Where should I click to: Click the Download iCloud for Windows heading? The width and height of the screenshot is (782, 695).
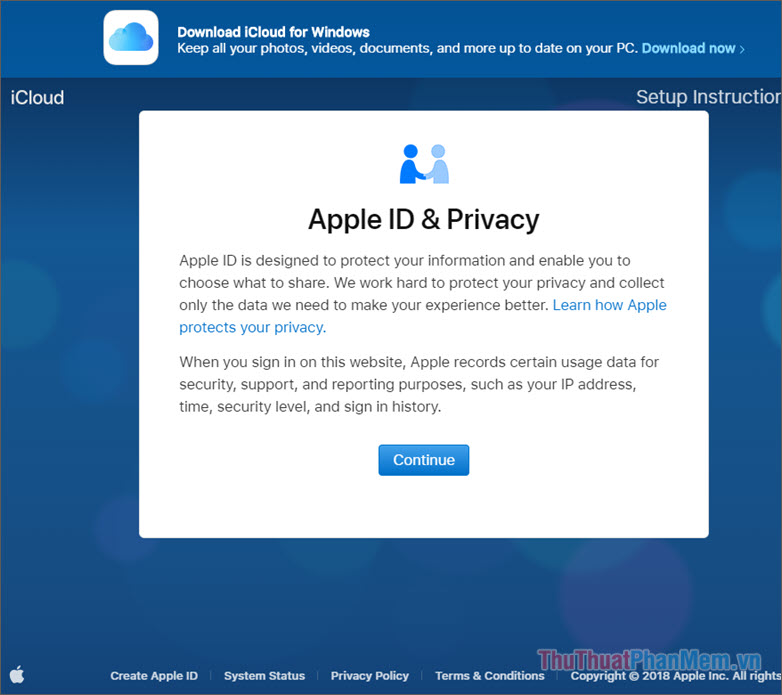coord(273,32)
